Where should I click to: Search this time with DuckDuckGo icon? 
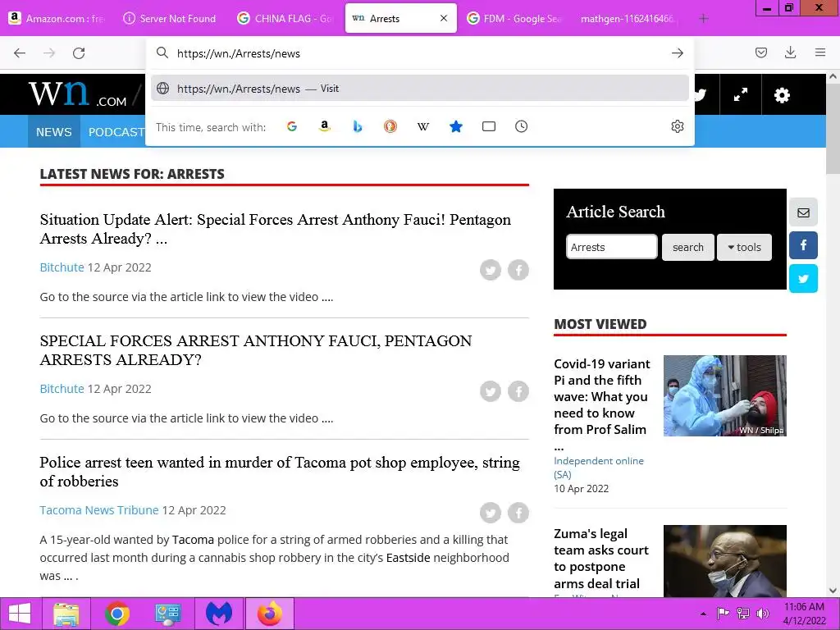[x=390, y=126]
